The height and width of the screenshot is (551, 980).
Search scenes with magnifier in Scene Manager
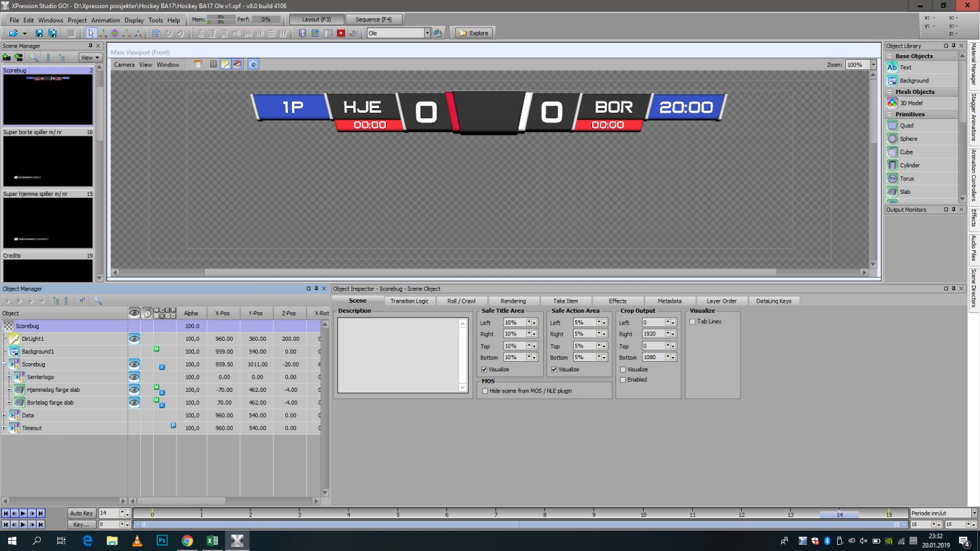[34, 58]
